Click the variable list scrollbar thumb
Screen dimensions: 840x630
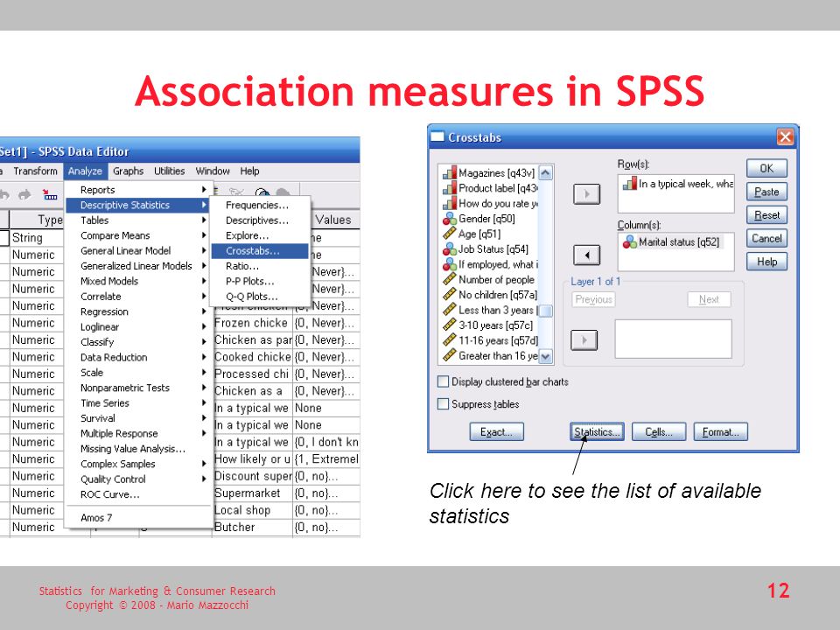(x=545, y=311)
